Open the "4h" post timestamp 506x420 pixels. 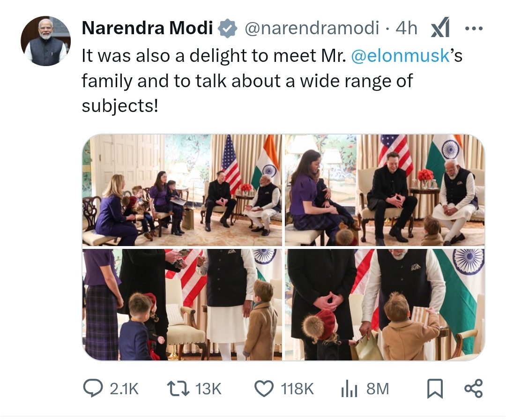point(406,29)
